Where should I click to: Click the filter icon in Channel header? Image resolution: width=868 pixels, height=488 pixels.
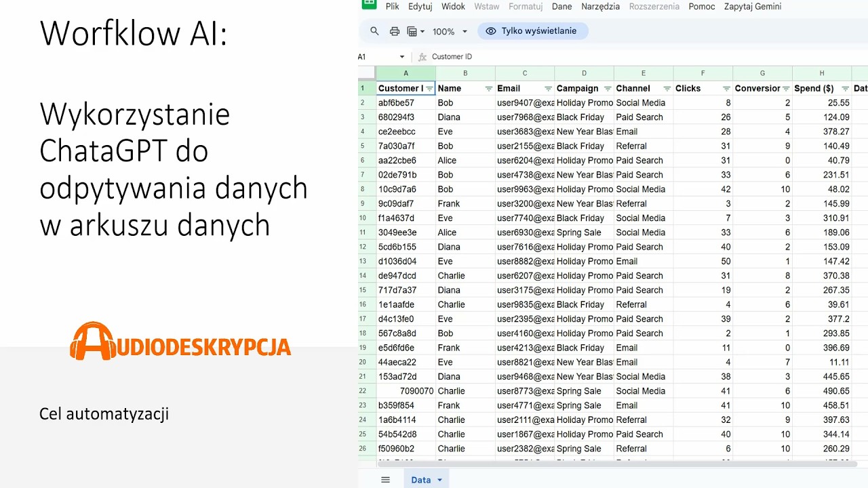(667, 89)
